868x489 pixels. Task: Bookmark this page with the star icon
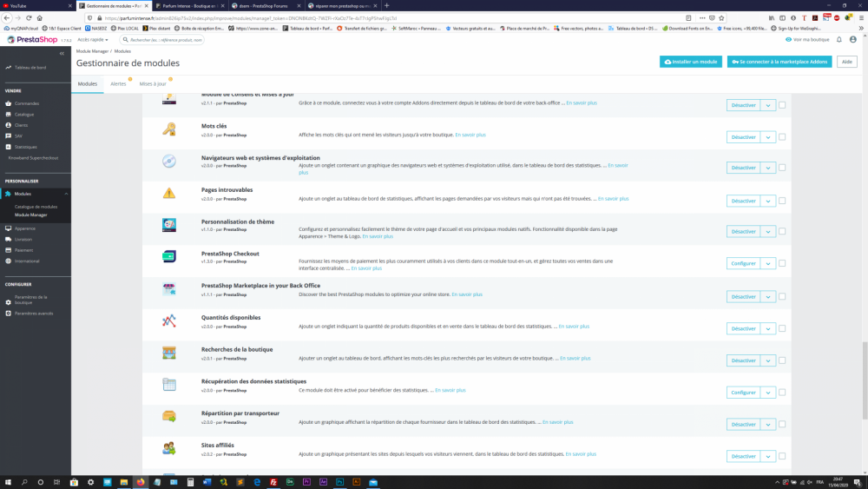pyautogui.click(x=721, y=17)
